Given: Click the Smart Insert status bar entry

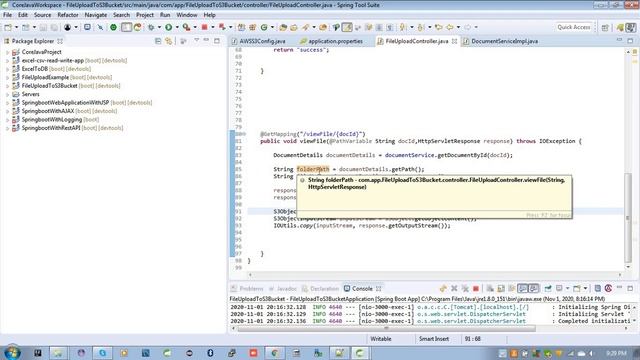Looking at the screenshot, I should [433, 339].
